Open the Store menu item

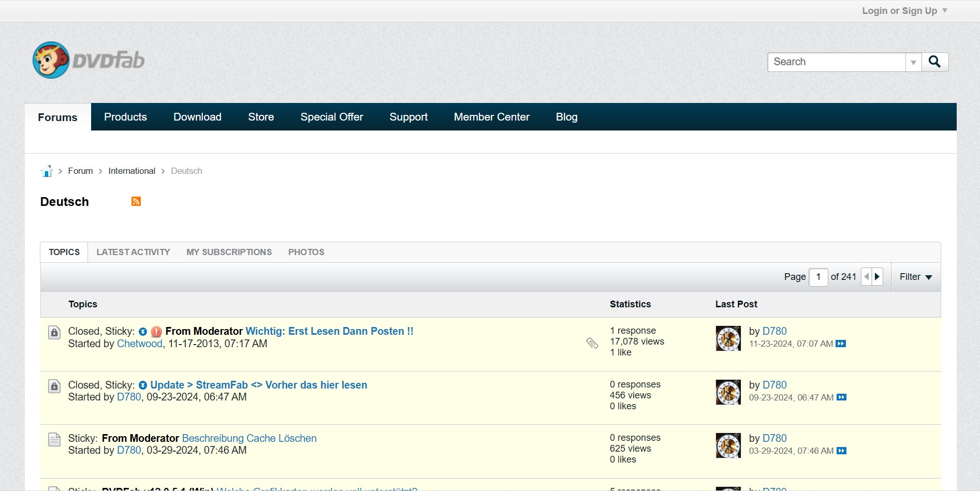pos(261,117)
